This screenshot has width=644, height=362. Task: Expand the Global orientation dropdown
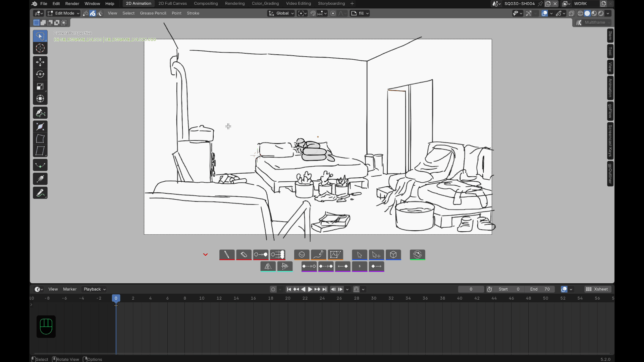click(281, 13)
